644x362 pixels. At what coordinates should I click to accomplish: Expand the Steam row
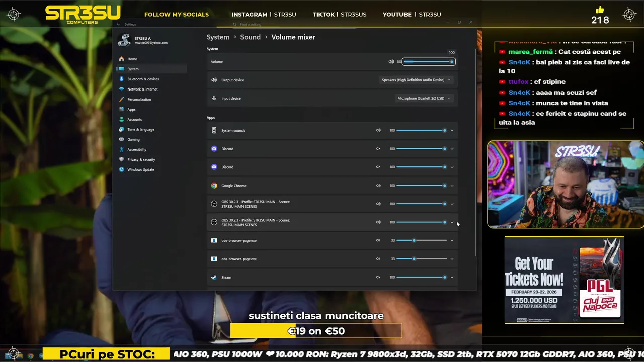coord(452,277)
